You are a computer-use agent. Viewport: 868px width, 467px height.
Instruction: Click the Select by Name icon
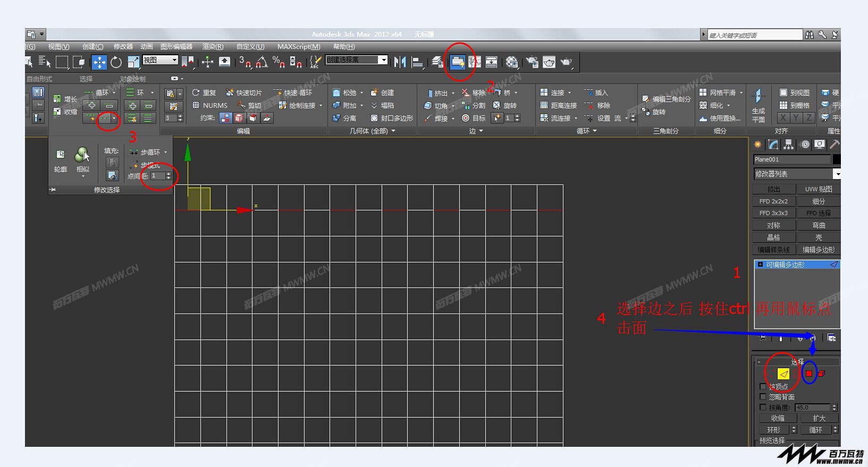45,62
